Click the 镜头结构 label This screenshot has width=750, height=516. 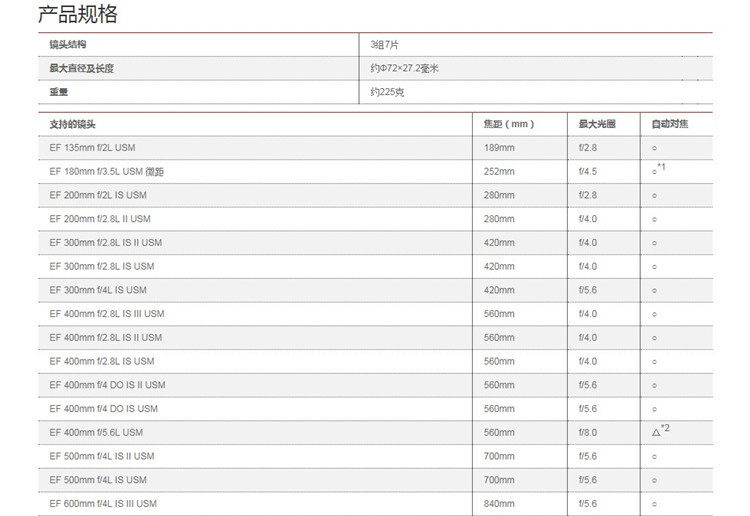[x=67, y=44]
